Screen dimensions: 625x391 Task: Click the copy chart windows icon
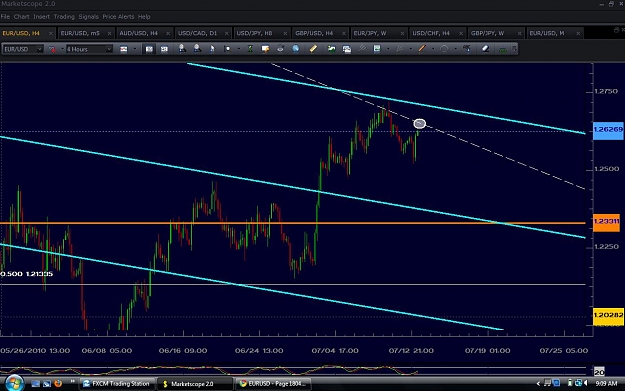coord(347,49)
